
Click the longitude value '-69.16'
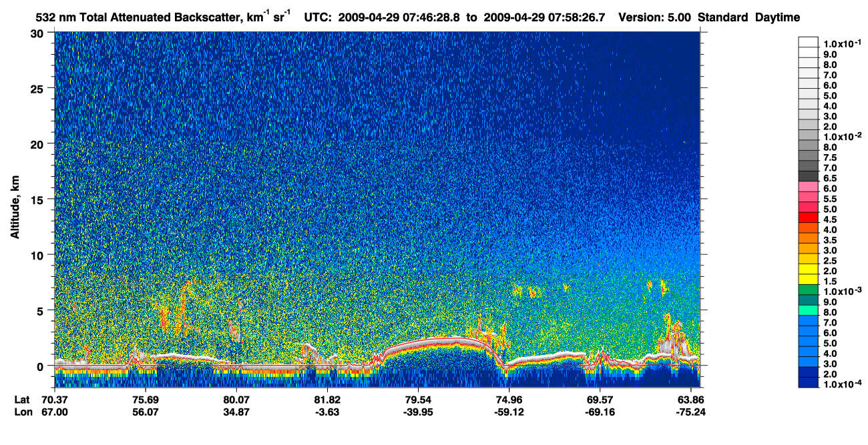click(600, 412)
